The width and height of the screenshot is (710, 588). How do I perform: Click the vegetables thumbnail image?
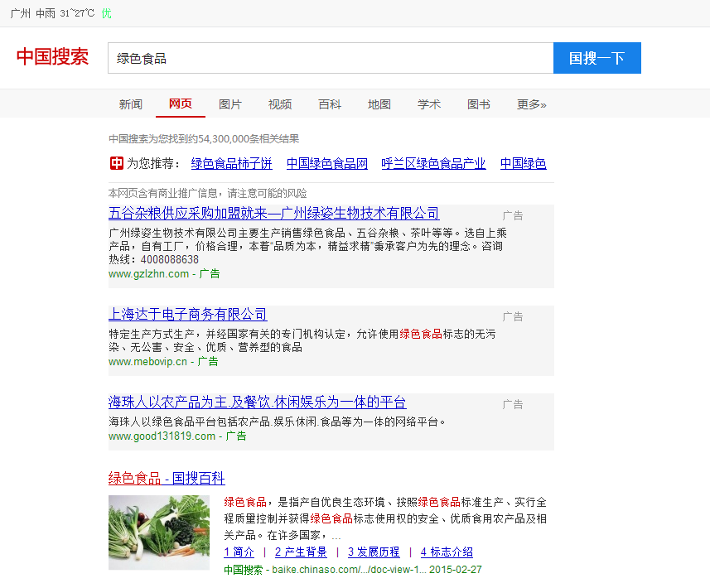point(159,533)
